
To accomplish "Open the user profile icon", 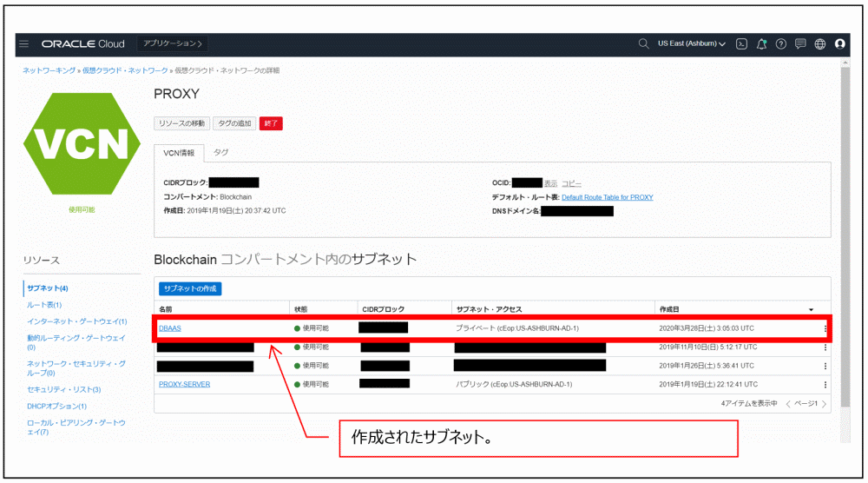I will (x=839, y=43).
